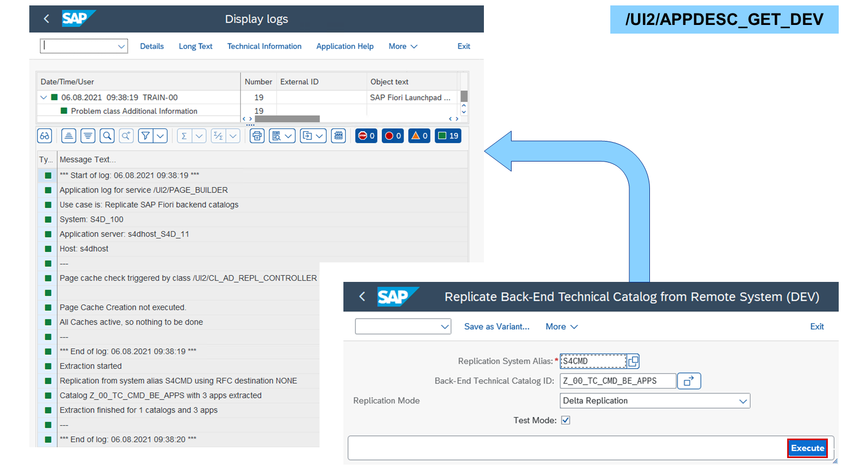Go back in the Display logs window

pos(47,19)
